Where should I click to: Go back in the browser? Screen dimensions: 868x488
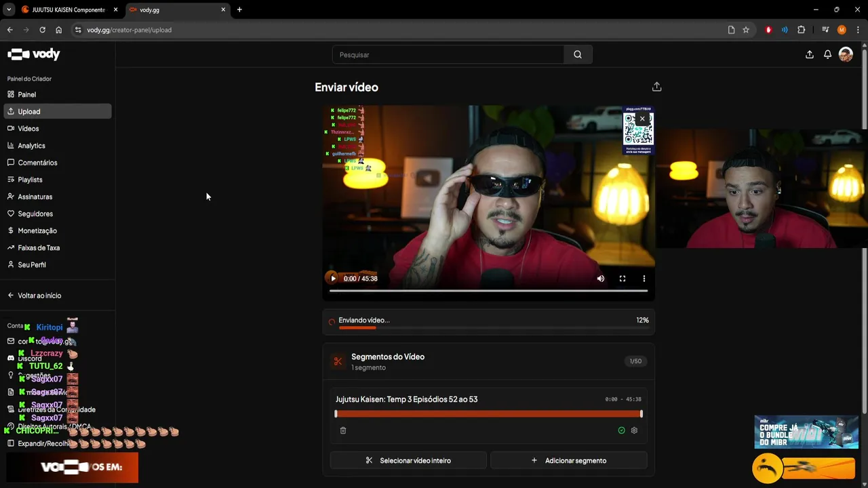[x=10, y=30]
